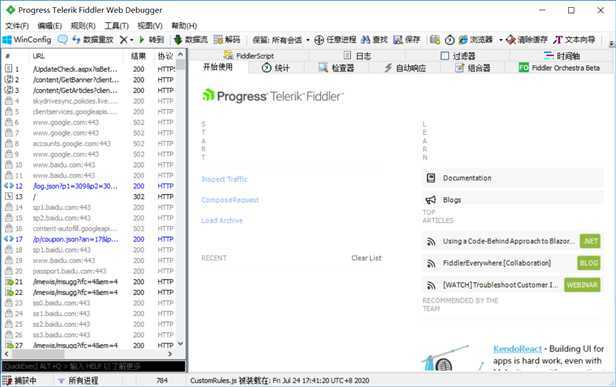This screenshot has height=387, width=616.
Task: Click the Documentation link
Action: coord(467,178)
